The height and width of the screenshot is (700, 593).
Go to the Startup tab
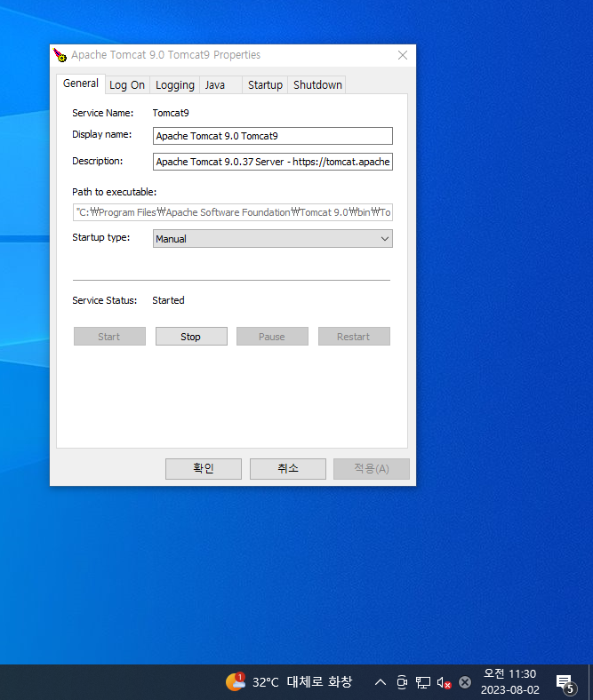265,84
